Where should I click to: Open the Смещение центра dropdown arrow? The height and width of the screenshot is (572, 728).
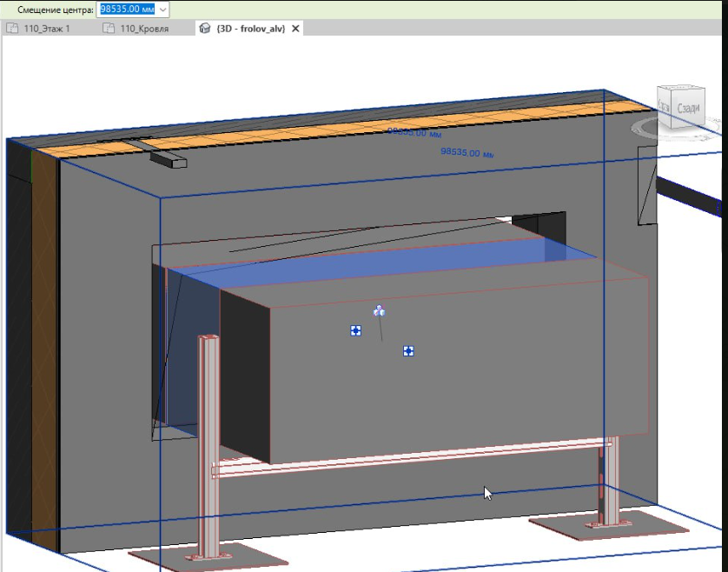(162, 10)
